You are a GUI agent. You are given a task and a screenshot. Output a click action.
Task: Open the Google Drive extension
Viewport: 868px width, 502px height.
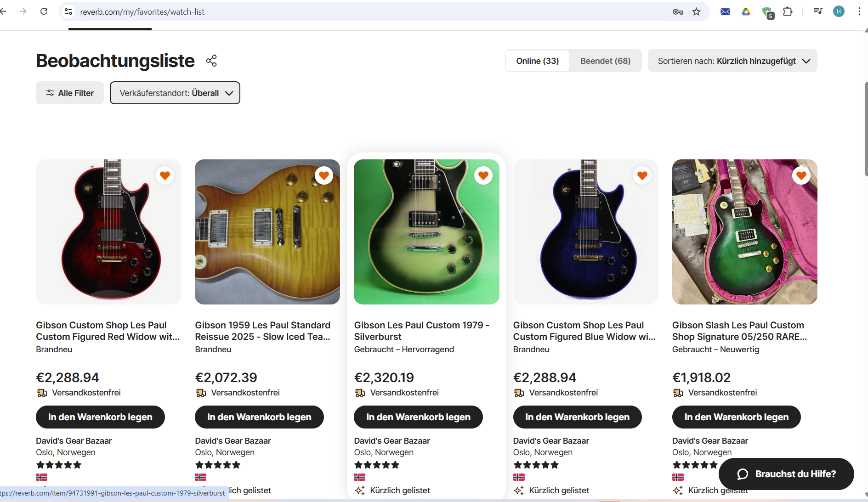coord(746,11)
